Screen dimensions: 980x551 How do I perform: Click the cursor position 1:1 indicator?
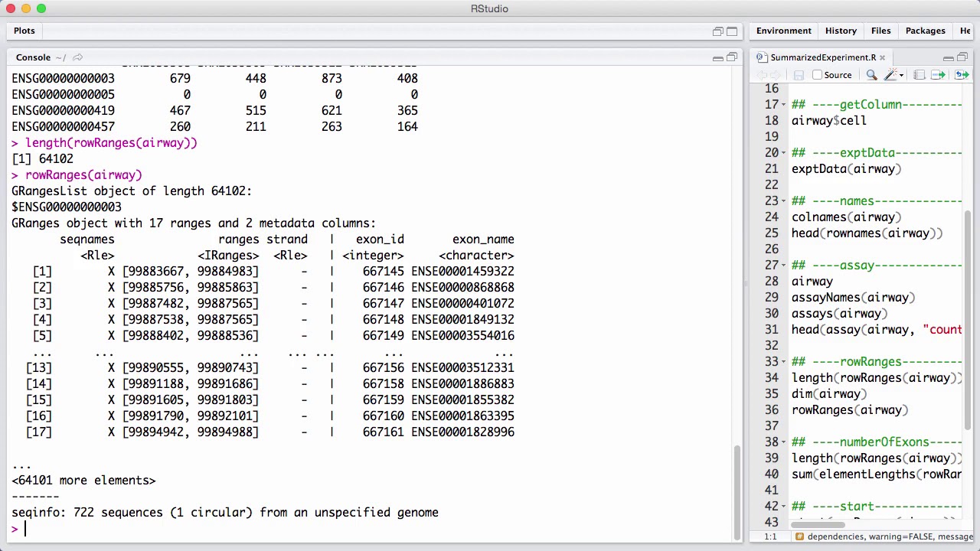(769, 536)
